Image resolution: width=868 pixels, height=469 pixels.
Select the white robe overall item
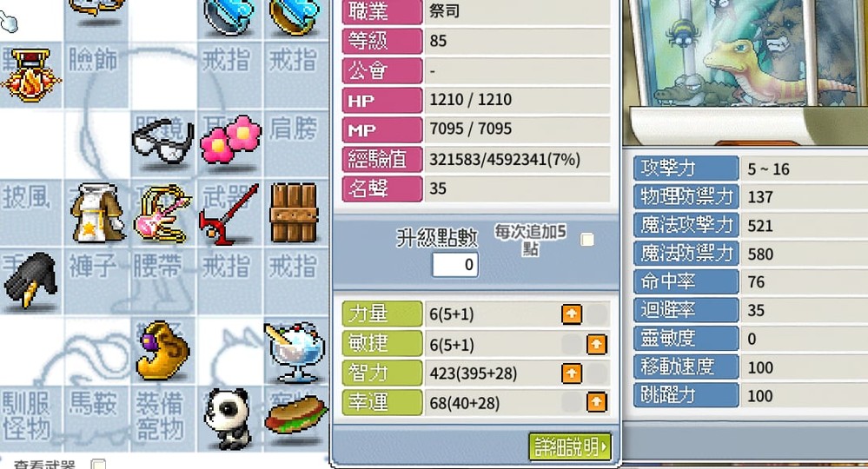[98, 214]
